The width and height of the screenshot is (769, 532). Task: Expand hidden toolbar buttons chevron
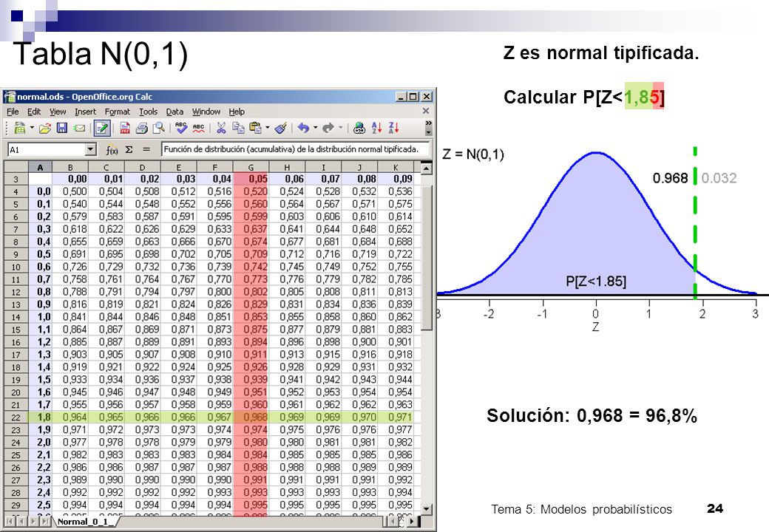pyautogui.click(x=428, y=123)
